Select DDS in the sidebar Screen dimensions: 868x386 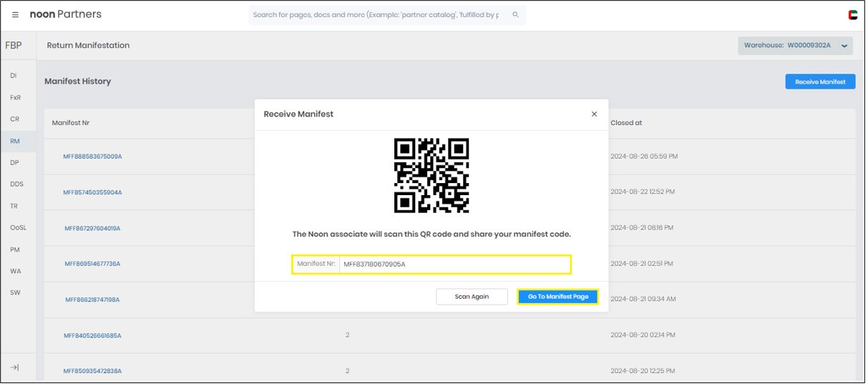tap(16, 184)
